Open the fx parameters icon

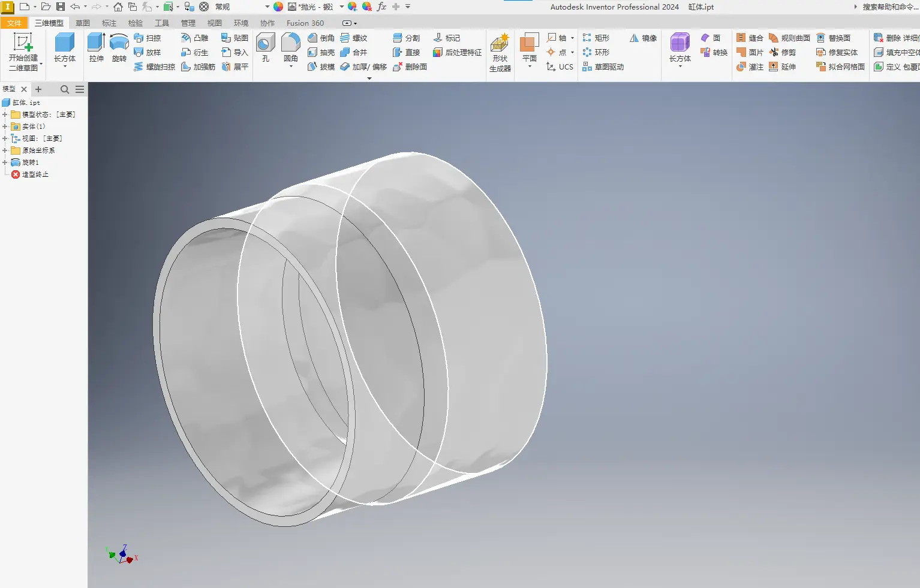(x=381, y=7)
